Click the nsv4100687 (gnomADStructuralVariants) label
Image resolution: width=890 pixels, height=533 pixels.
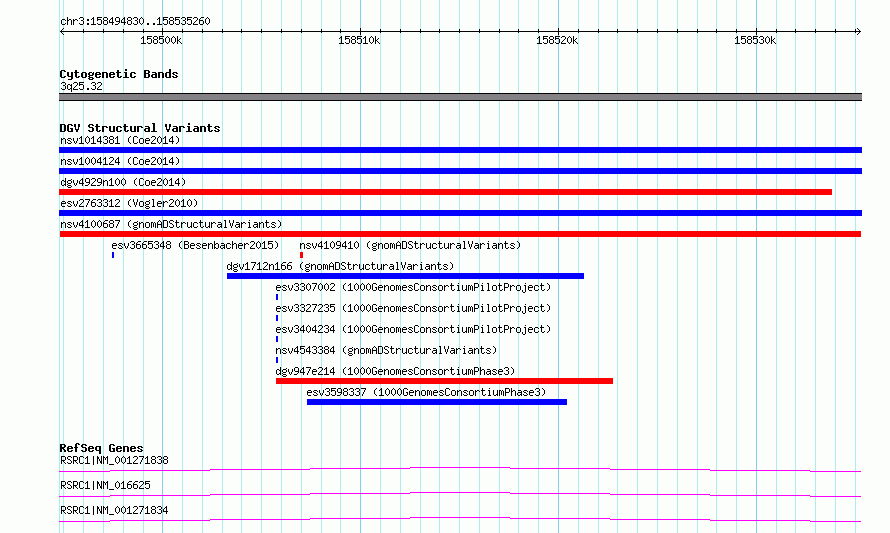(171, 224)
